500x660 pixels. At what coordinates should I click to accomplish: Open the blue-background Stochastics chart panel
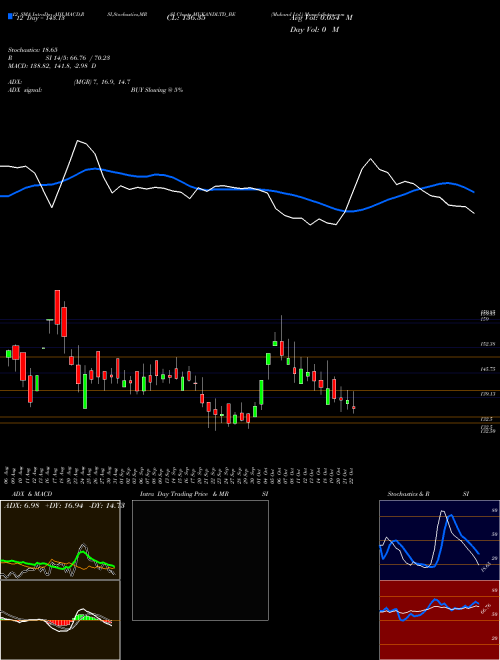point(439,540)
